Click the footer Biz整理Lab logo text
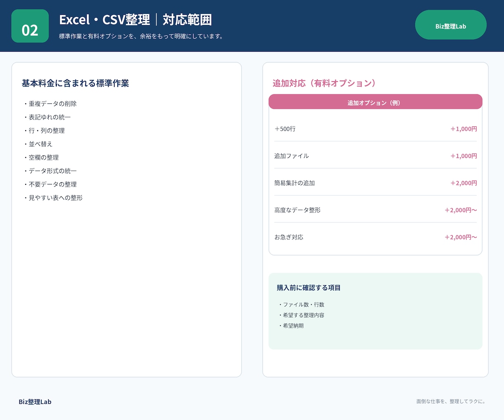 [x=35, y=402]
